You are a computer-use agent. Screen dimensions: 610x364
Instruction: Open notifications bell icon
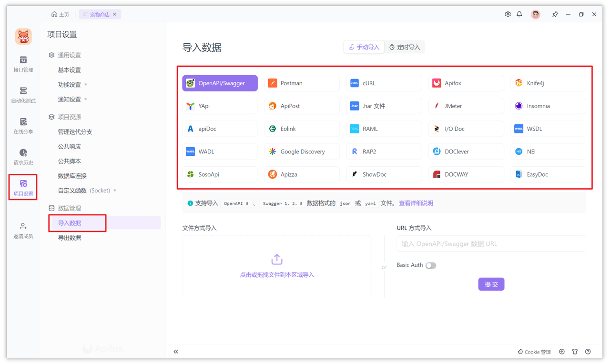pos(519,14)
